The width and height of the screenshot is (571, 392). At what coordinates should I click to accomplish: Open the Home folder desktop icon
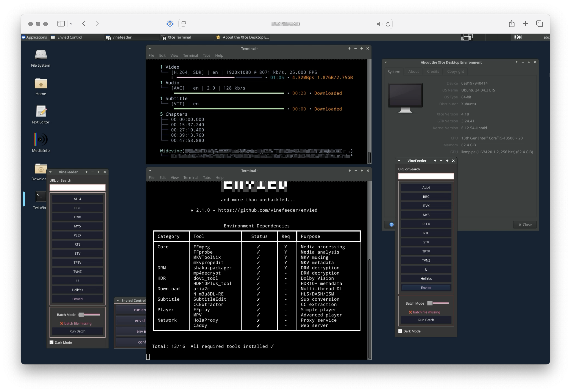pyautogui.click(x=40, y=84)
